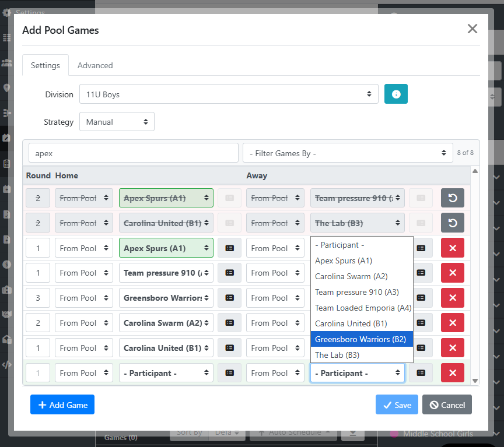
Task: Open away From Pool dropdown in Carolina Swarm row
Action: pos(275,323)
